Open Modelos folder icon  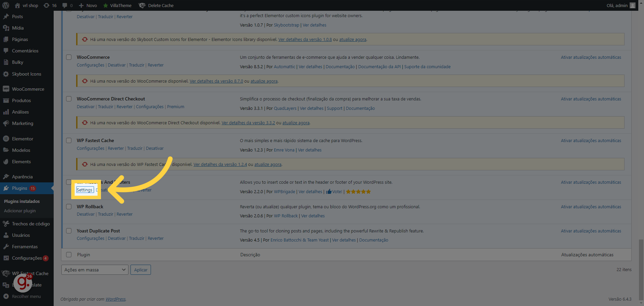[x=6, y=150]
